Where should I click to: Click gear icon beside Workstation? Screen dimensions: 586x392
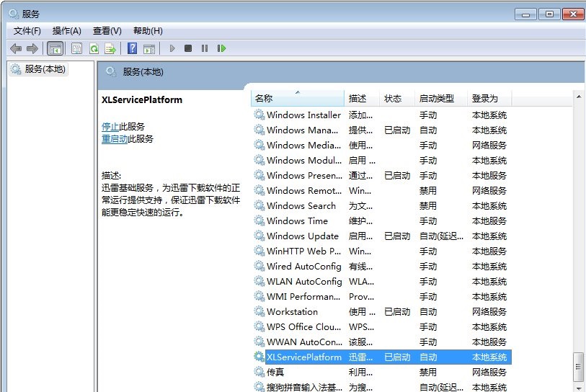259,311
